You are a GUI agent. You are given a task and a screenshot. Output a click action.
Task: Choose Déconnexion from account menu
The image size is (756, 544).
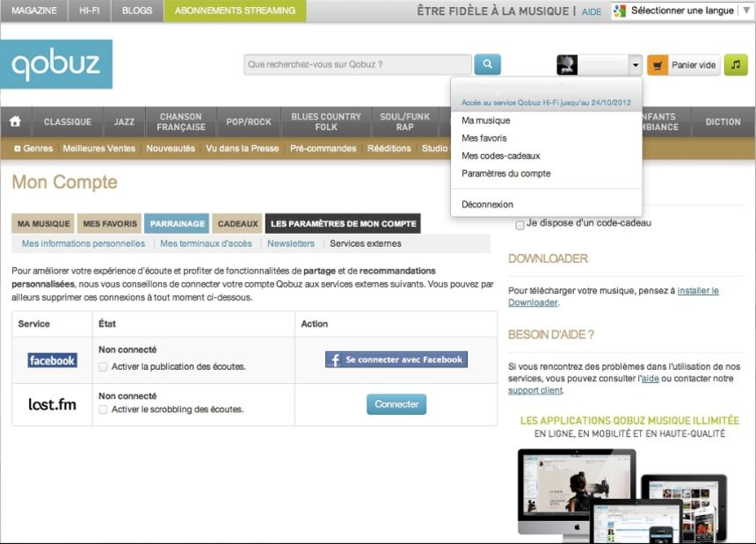point(487,204)
